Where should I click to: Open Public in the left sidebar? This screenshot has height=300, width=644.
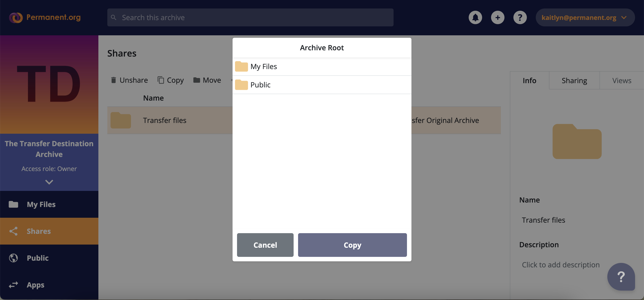(38, 258)
